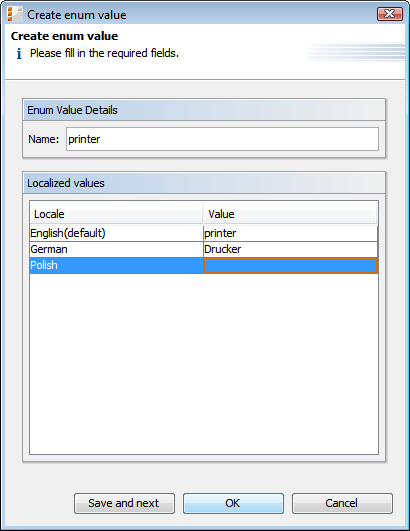Screen dimensions: 410x531
Task: Edit the English printer value cell
Action: pyautogui.click(x=290, y=233)
